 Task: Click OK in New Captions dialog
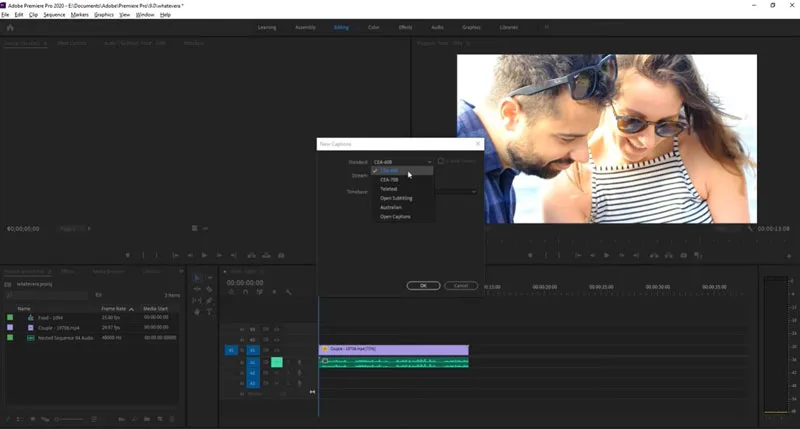423,286
